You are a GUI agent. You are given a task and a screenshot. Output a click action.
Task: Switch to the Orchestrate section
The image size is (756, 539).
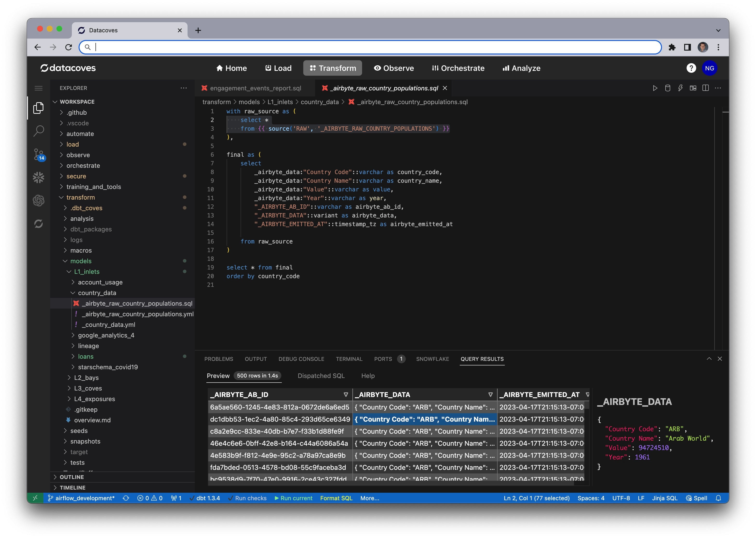(458, 68)
